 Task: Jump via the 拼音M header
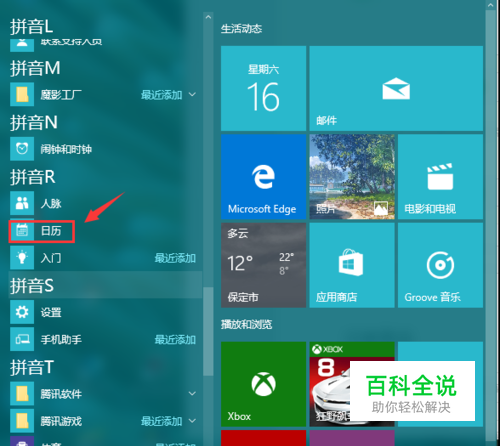pos(35,68)
